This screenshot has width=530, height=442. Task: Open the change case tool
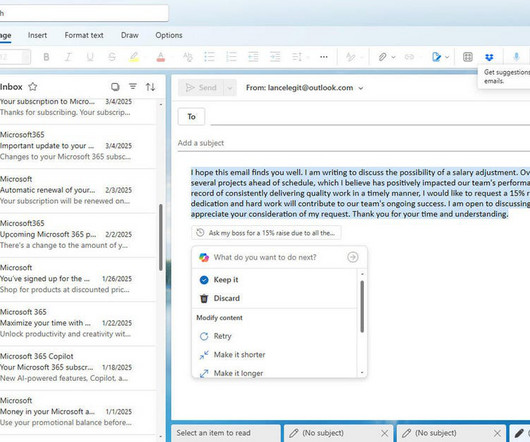[x=188, y=57]
